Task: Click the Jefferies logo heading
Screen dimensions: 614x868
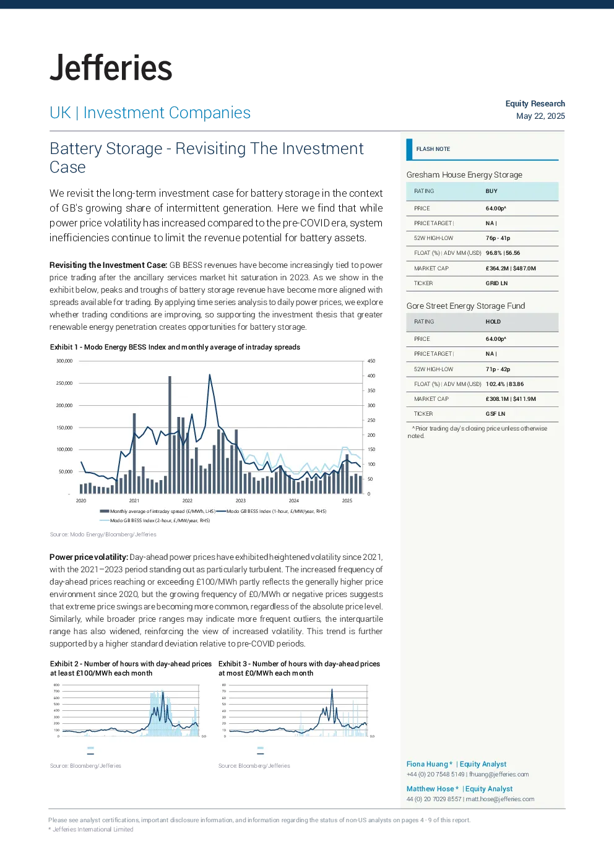Action: (x=111, y=67)
